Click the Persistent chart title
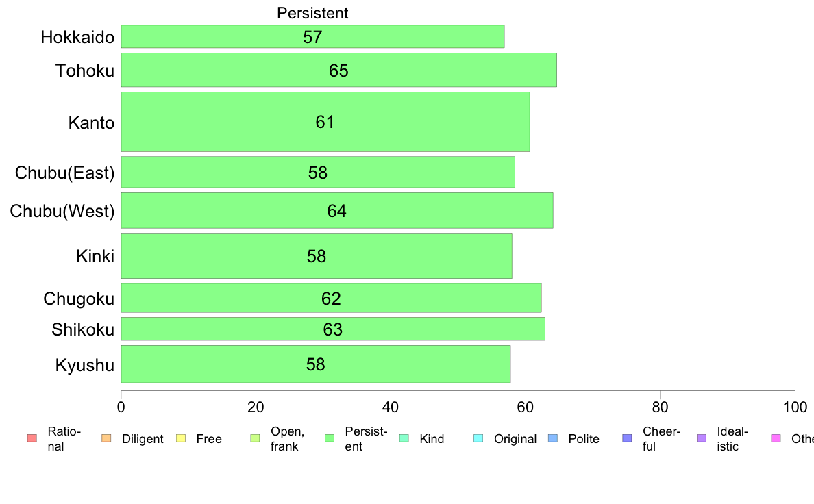This screenshot has height=504, width=814. (x=312, y=13)
